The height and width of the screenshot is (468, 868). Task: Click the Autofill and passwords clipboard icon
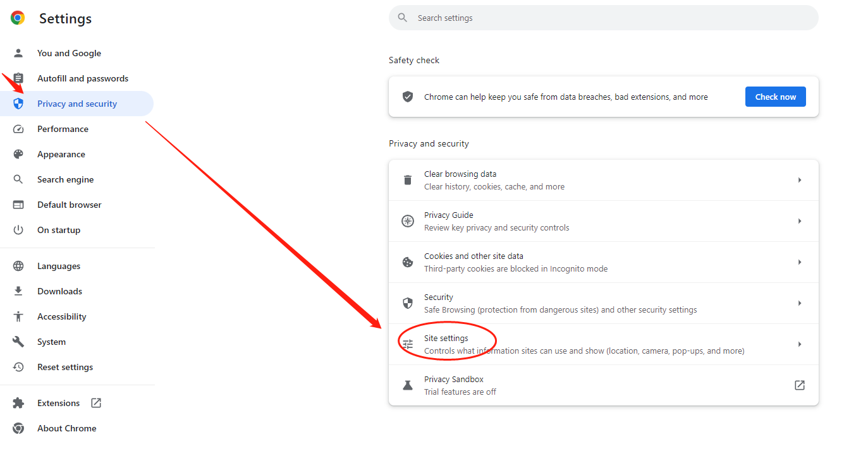point(18,78)
